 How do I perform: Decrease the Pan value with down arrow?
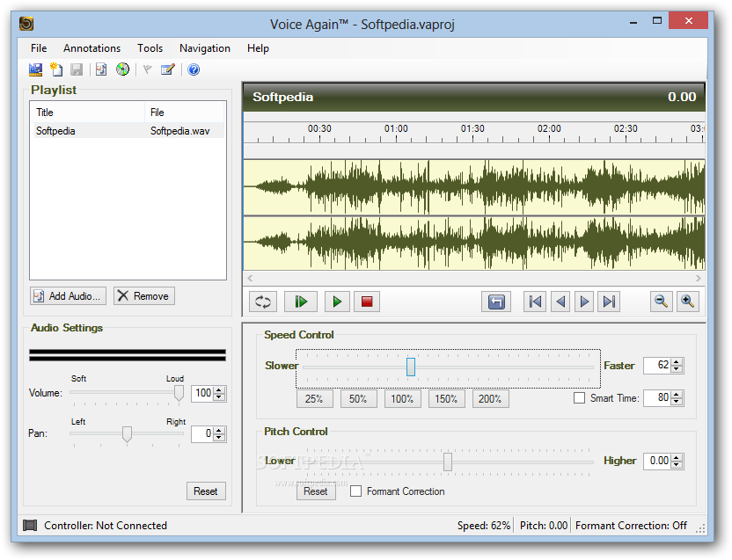pos(219,437)
